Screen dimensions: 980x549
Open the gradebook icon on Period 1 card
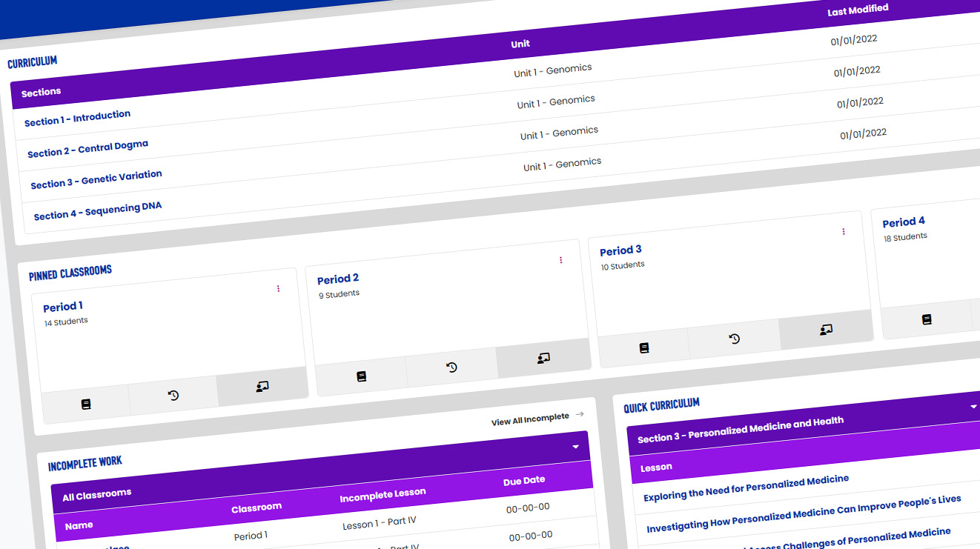coord(86,403)
